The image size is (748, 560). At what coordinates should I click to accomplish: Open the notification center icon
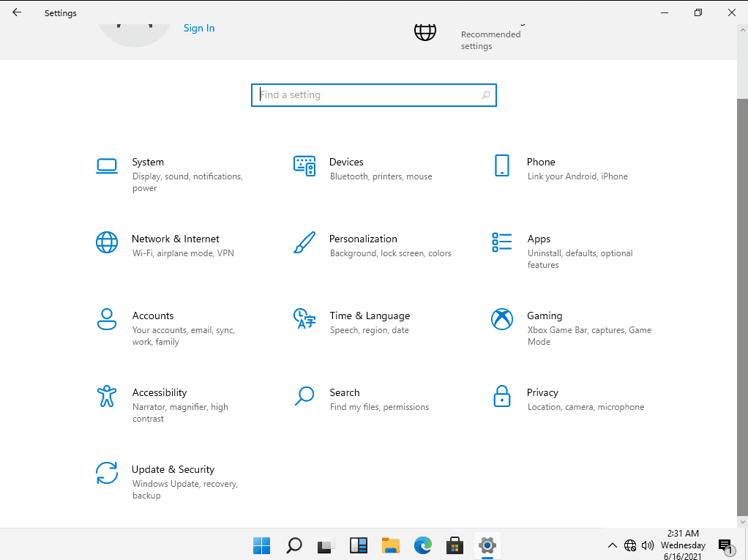point(725,545)
